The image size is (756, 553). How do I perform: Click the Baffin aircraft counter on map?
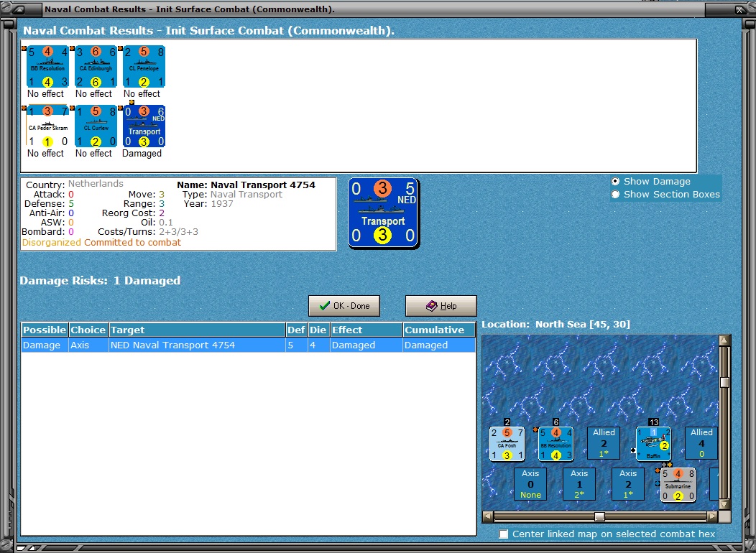(x=653, y=444)
